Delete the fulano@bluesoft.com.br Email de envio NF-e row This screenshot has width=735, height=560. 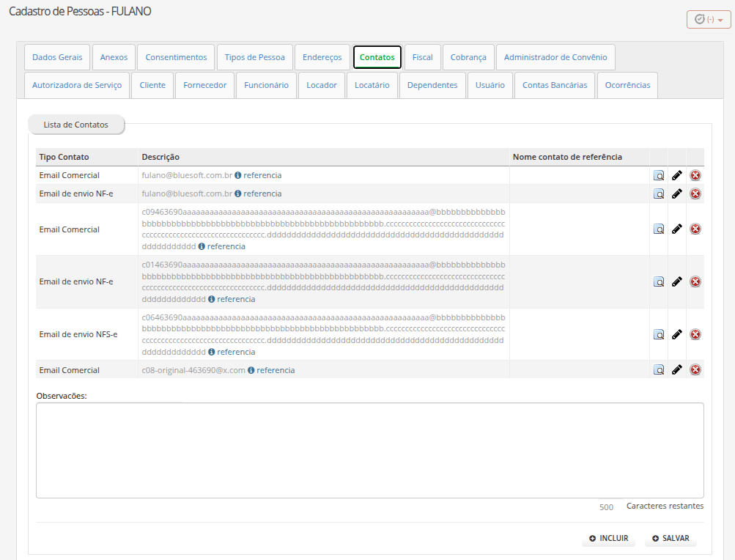tap(695, 194)
